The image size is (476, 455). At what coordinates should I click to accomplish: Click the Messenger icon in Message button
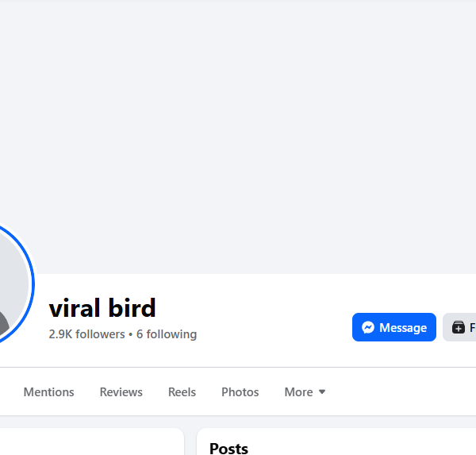(x=368, y=327)
